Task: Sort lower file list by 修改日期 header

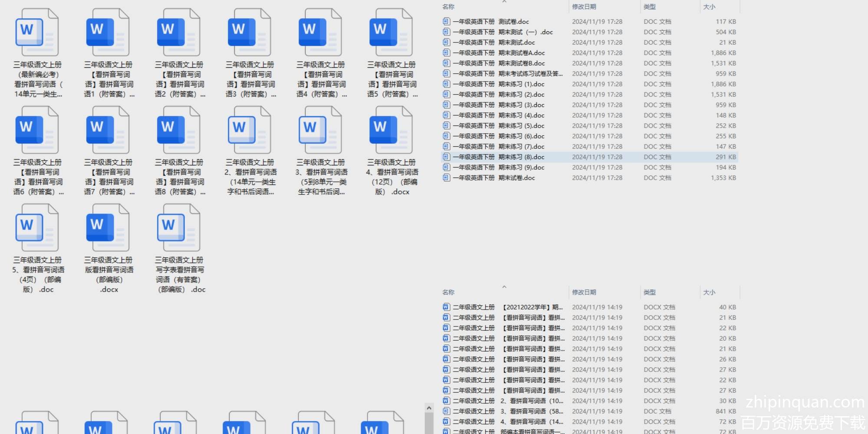Action: pyautogui.click(x=584, y=293)
